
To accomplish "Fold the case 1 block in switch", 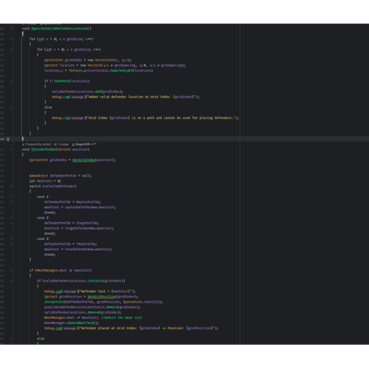I will 11,197.
